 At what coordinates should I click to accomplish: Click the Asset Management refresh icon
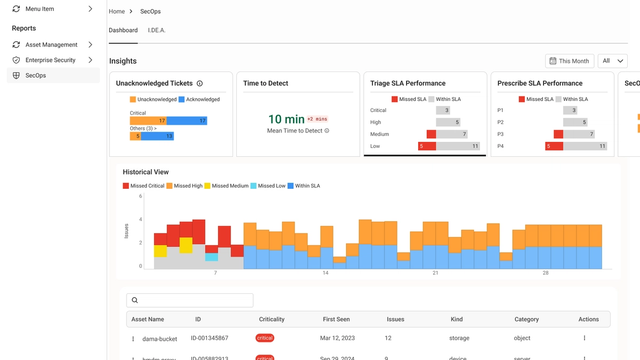pos(16,44)
